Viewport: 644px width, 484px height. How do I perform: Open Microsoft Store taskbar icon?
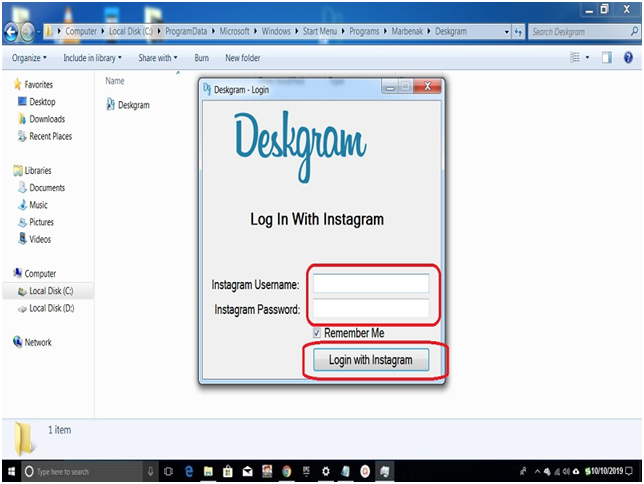228,471
